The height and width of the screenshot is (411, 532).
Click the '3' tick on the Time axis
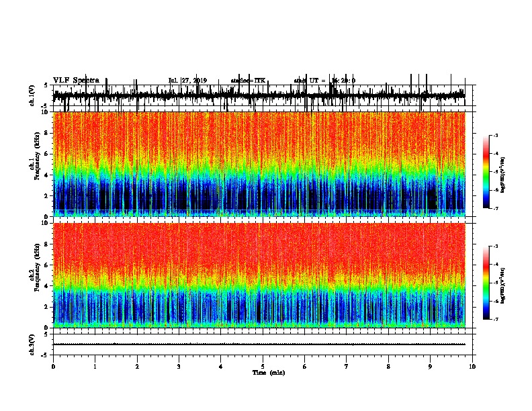coord(179,367)
